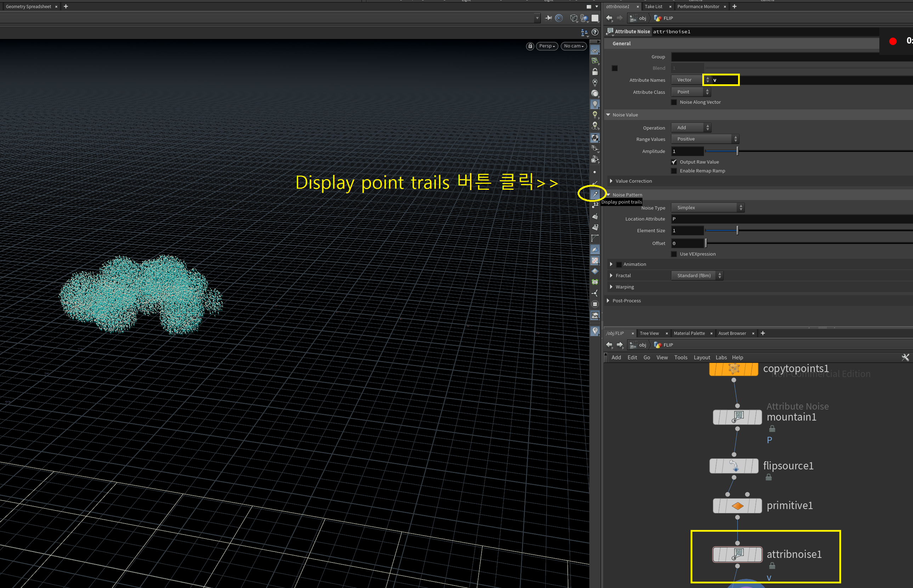Viewport: 913px width, 588px height.
Task: Click the attribnoise1 node icon
Action: (x=737, y=554)
